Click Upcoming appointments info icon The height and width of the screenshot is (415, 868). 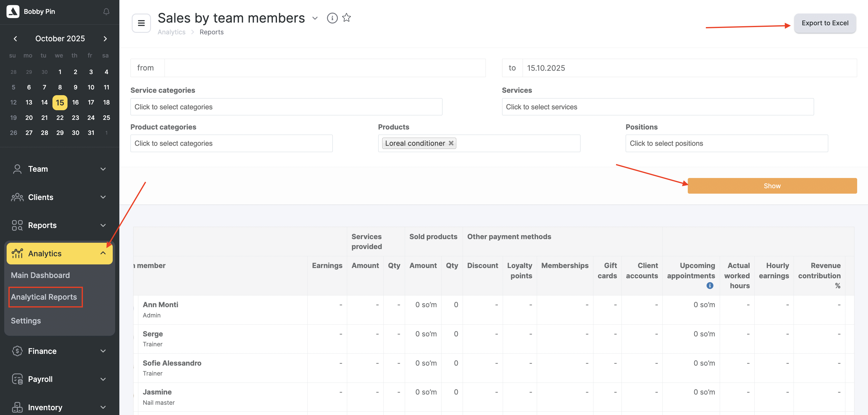pyautogui.click(x=710, y=286)
